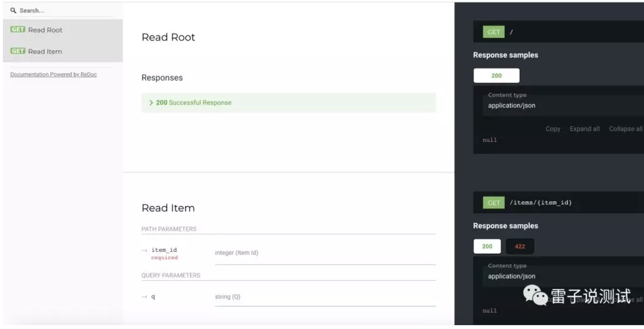Click the required label under item_id

point(164,258)
